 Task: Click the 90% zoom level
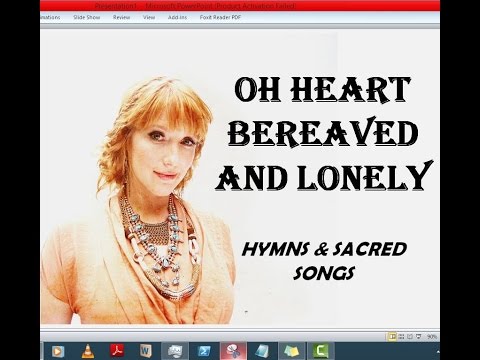[432, 337]
